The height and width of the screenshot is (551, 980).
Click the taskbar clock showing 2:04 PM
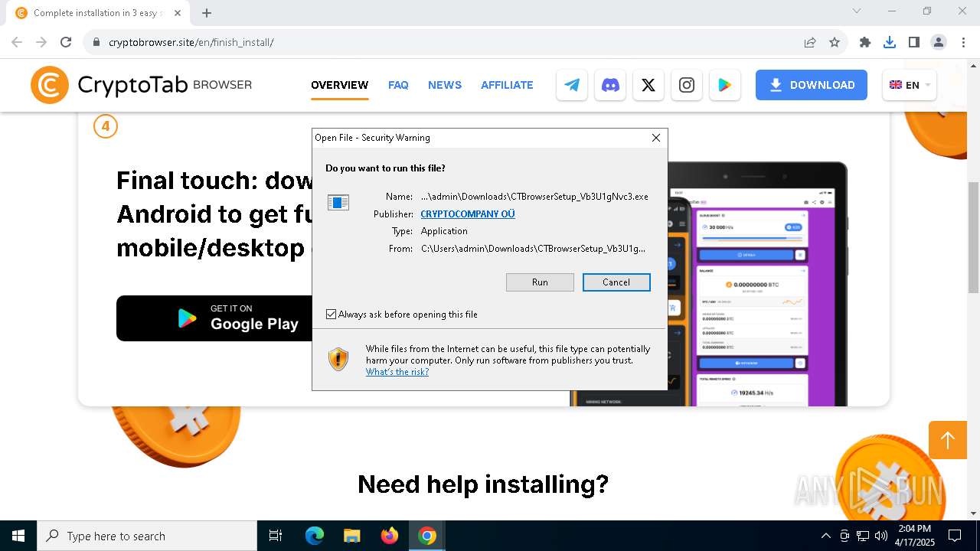click(x=915, y=536)
